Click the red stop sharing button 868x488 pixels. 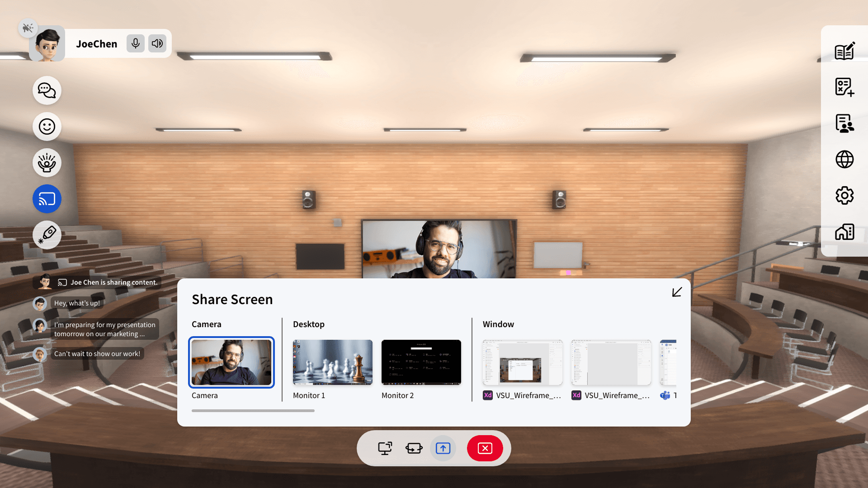[485, 448]
